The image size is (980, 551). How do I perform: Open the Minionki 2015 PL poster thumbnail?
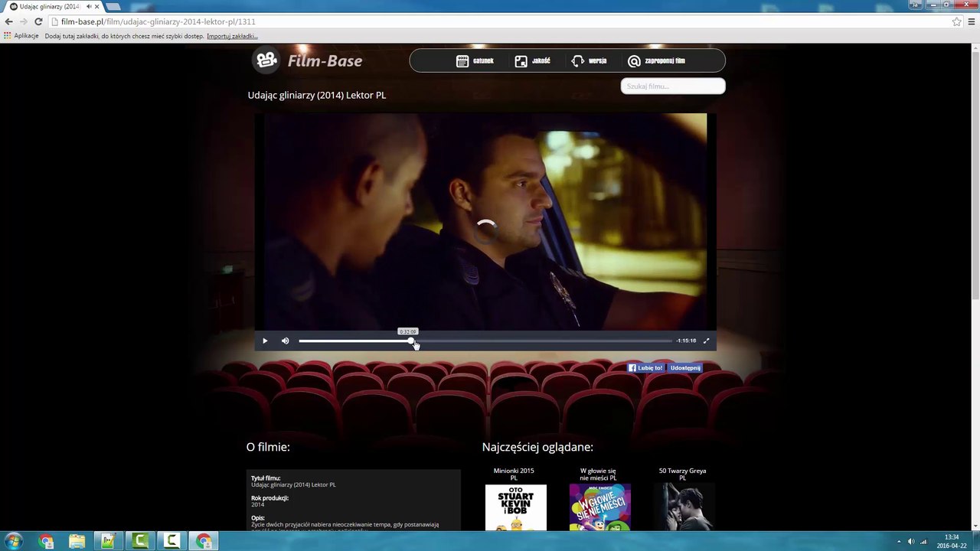click(516, 507)
